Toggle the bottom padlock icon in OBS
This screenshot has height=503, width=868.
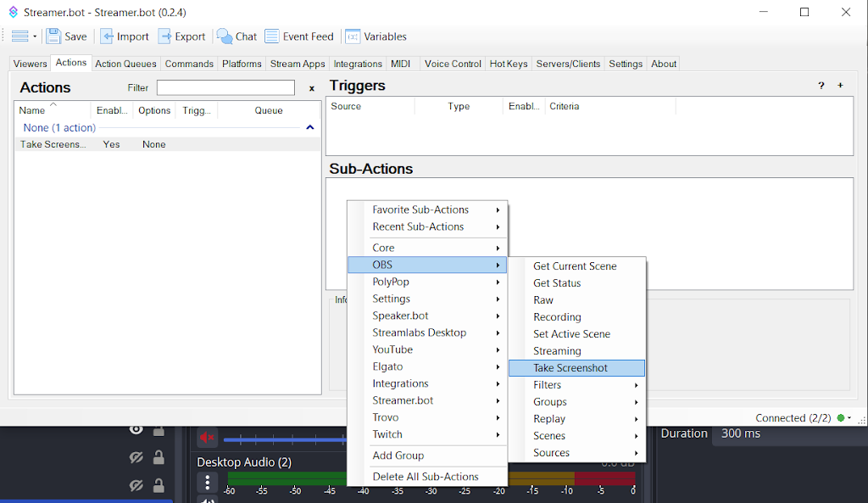[159, 486]
